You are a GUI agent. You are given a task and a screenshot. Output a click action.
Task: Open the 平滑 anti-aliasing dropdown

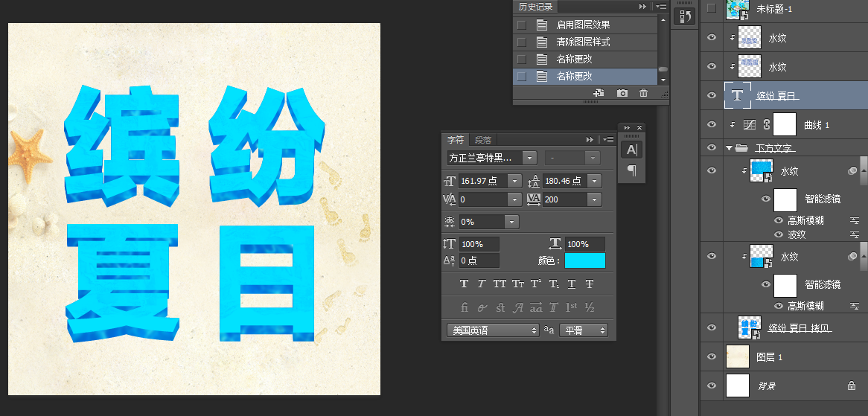pos(584,330)
